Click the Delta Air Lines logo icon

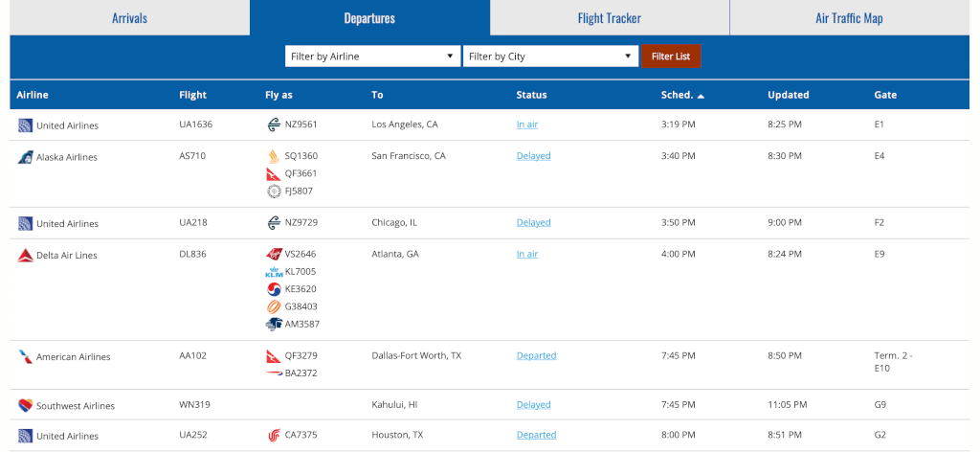(x=25, y=255)
